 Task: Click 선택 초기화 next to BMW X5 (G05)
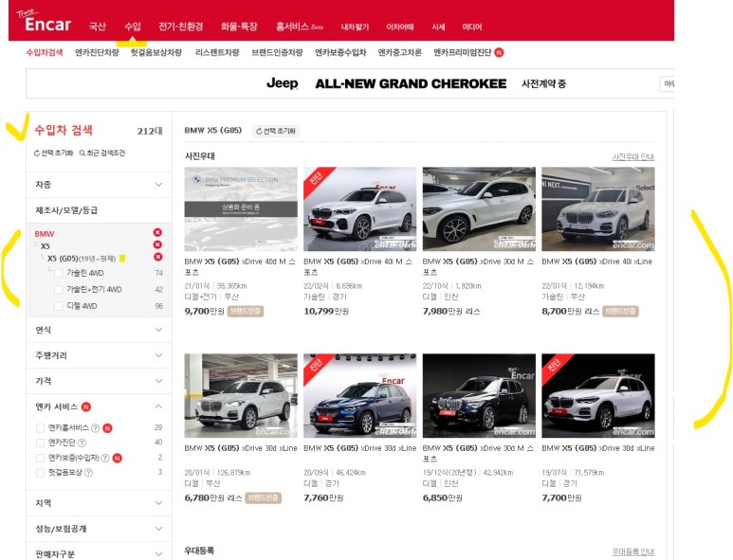point(276,132)
